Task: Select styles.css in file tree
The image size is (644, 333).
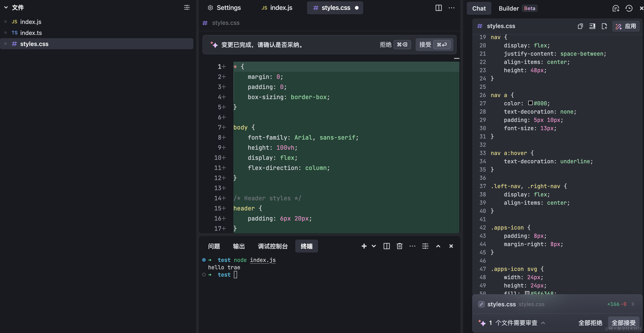Action: point(97,44)
